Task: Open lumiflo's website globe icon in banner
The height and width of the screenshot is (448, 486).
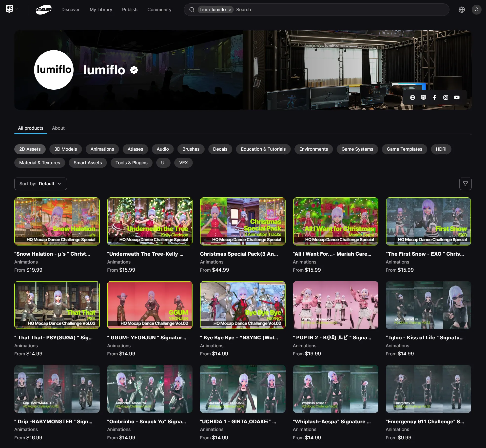Action: pos(412,97)
